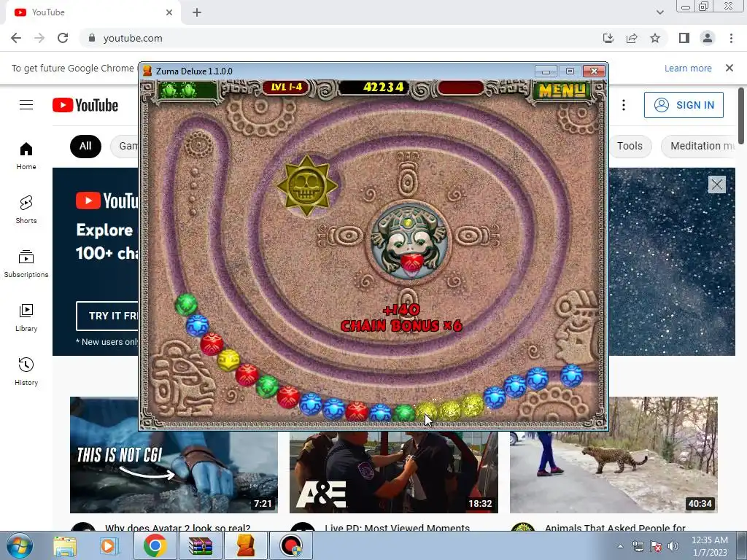Select the Tools filter chip

click(630, 146)
